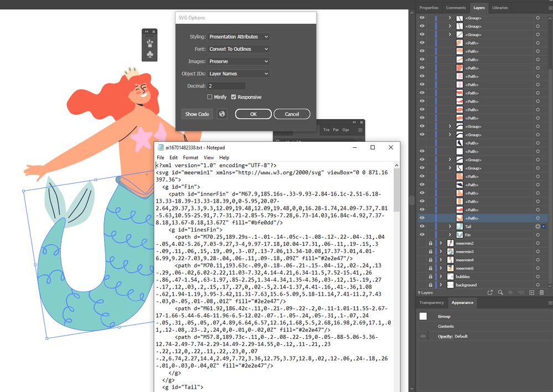Click target circle of the Fin layer
553x392 pixels.
pyautogui.click(x=538, y=235)
